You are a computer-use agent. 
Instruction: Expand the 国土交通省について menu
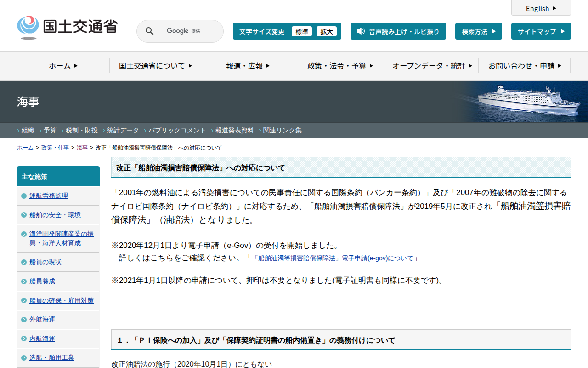tap(156, 66)
